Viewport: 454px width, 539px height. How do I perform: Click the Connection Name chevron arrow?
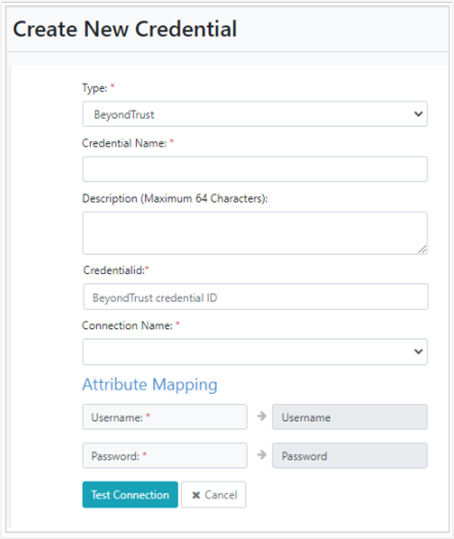point(418,352)
